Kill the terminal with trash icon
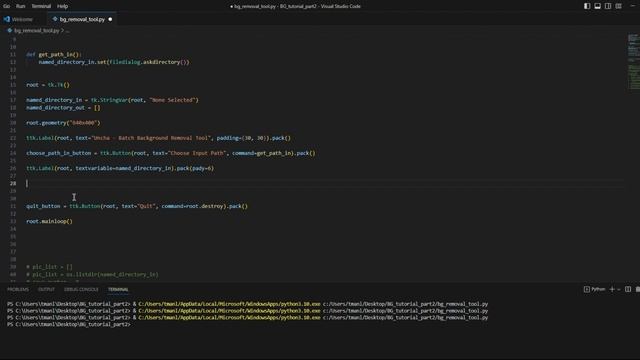Screen dimensions: 640x360 (x=638, y=289)
